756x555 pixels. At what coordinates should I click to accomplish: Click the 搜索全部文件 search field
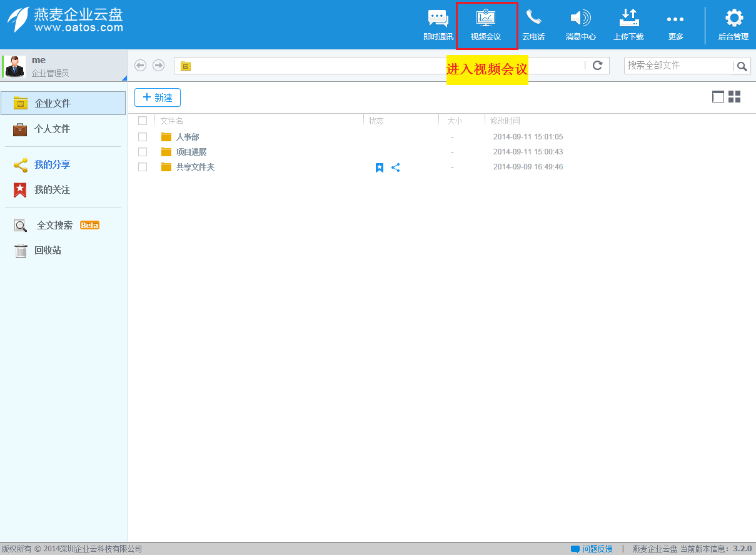click(x=678, y=66)
